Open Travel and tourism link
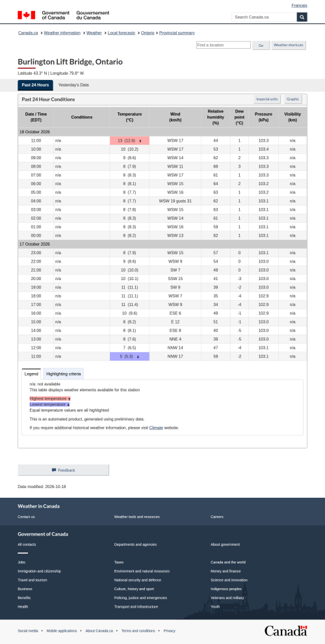Viewport: 325px width, 644px height. click(32, 580)
